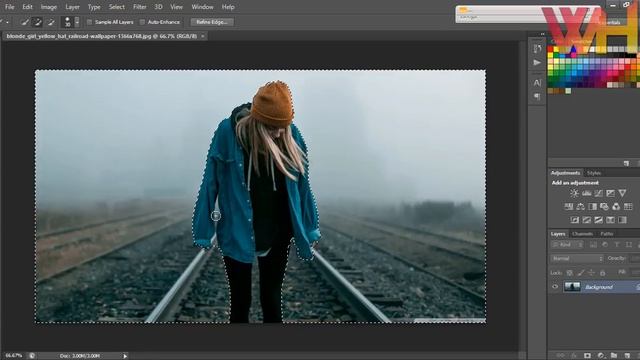Open the layer filter Kind dropdown
The image size is (640, 360).
(x=567, y=244)
